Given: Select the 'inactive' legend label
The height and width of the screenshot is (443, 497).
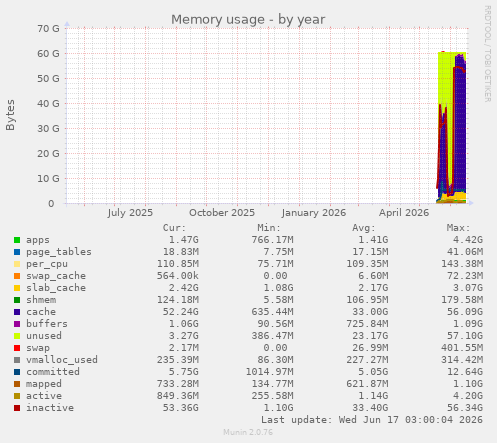Looking at the screenshot, I should point(50,408).
